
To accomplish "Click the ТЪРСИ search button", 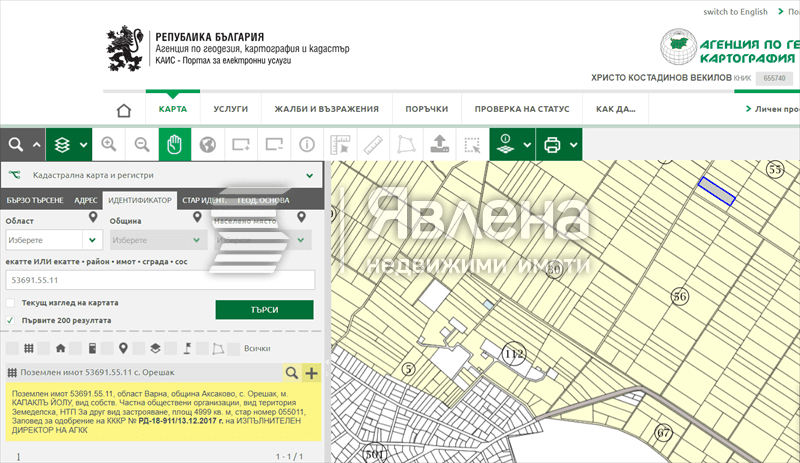I will [264, 309].
